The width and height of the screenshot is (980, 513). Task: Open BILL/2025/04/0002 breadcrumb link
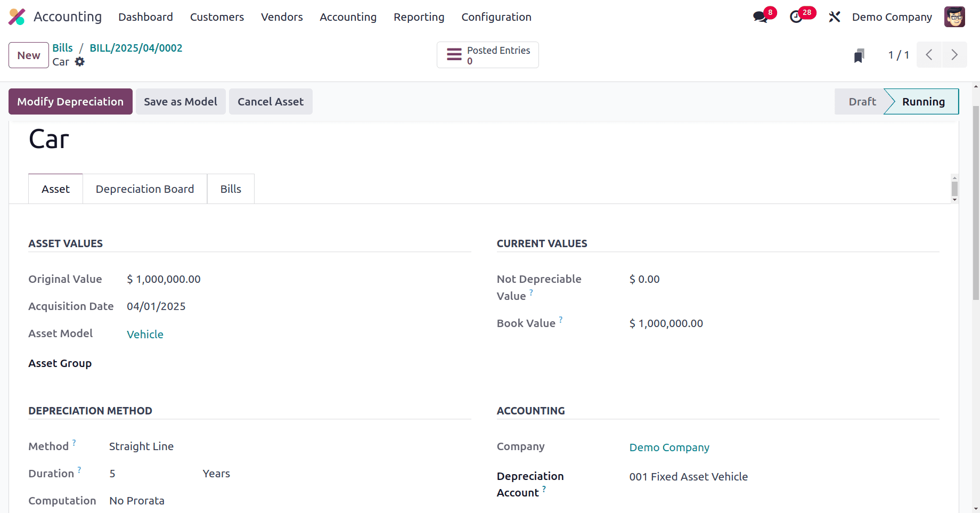pyautogui.click(x=136, y=48)
